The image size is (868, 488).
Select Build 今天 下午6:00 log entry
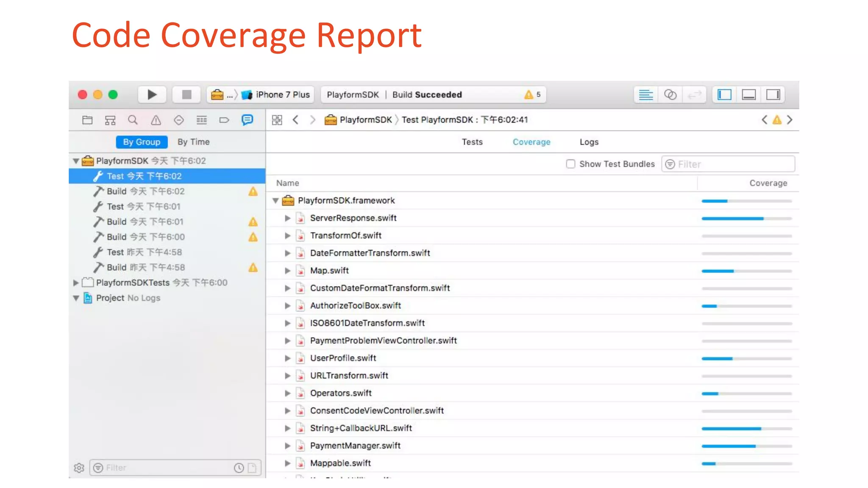(167, 237)
